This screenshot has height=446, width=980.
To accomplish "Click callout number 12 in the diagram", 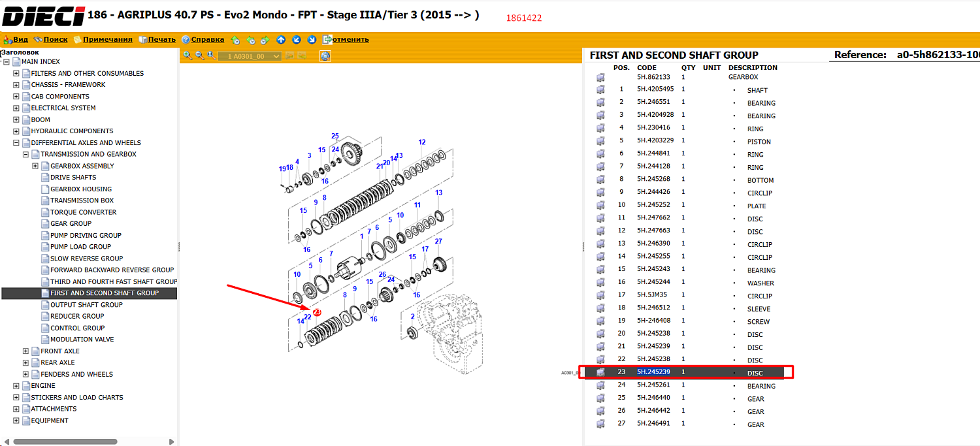I will (422, 142).
